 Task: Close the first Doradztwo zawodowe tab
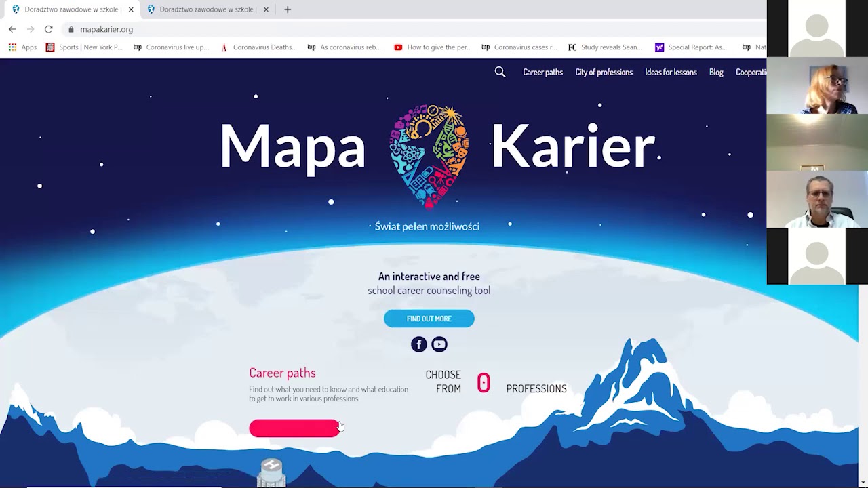(x=131, y=9)
